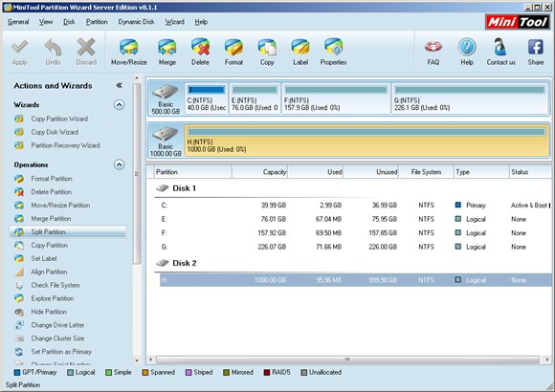Collapse the Wizards section
This screenshot has height=392, width=555.
[119, 105]
